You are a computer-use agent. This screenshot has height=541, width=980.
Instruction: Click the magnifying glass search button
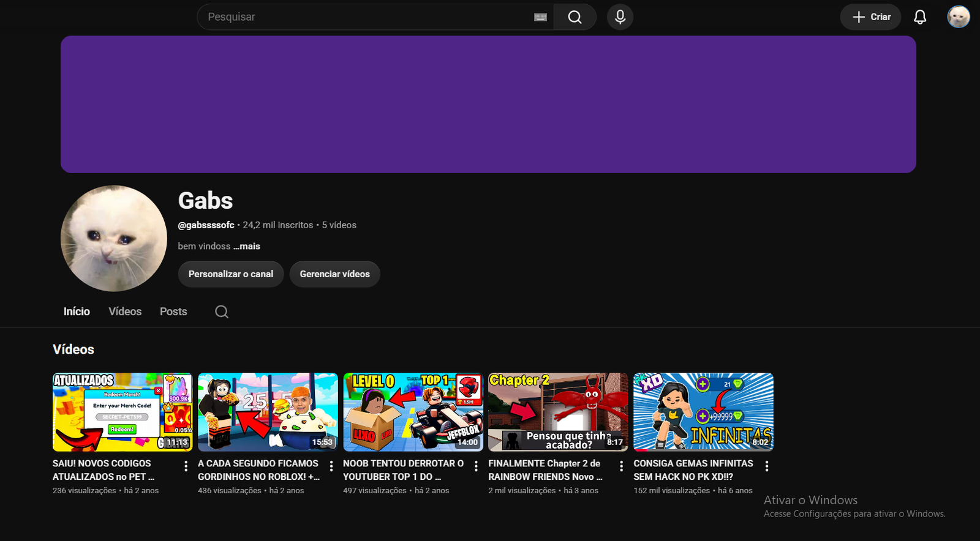[575, 17]
